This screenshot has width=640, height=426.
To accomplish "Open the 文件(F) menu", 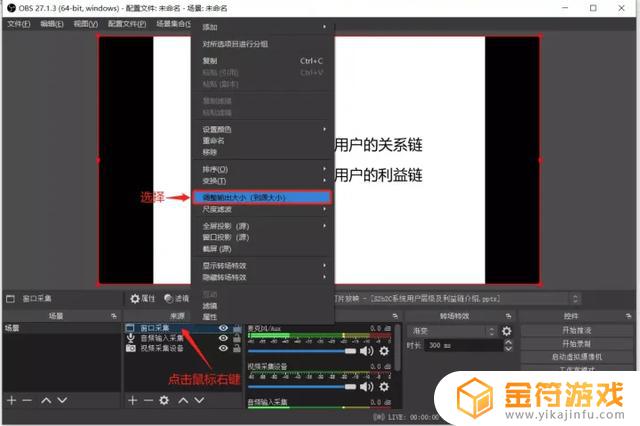I will coord(19,24).
